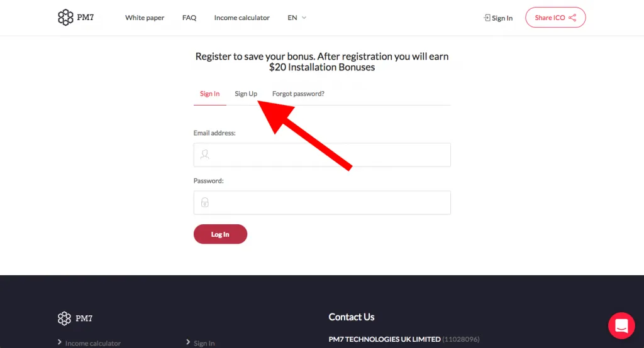
Task: Open the Forgot password? tab
Action: click(298, 94)
